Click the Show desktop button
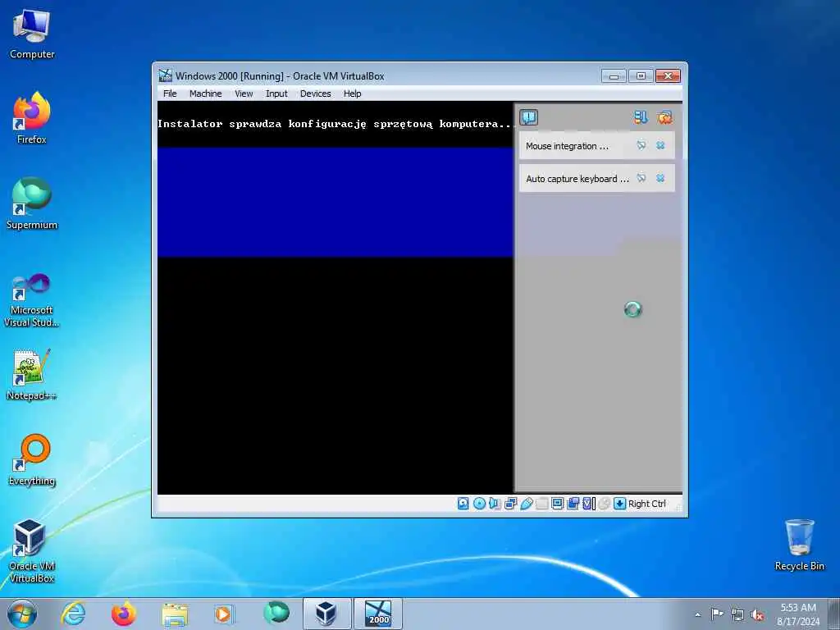Screen dimensions: 840x630 point(834,614)
